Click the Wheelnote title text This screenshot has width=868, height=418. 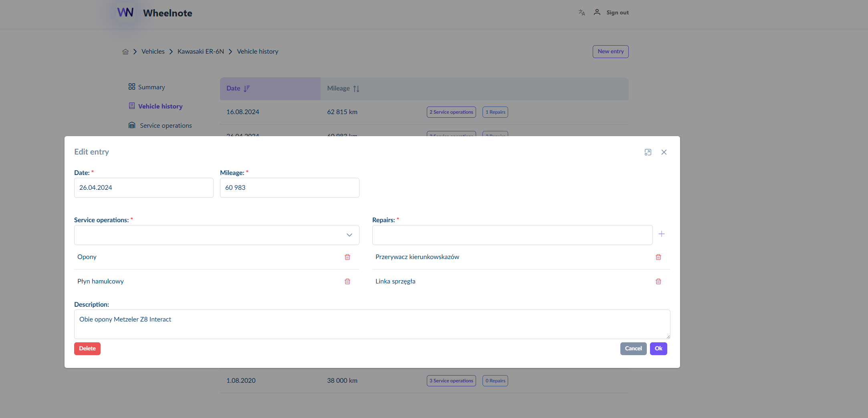[168, 13]
